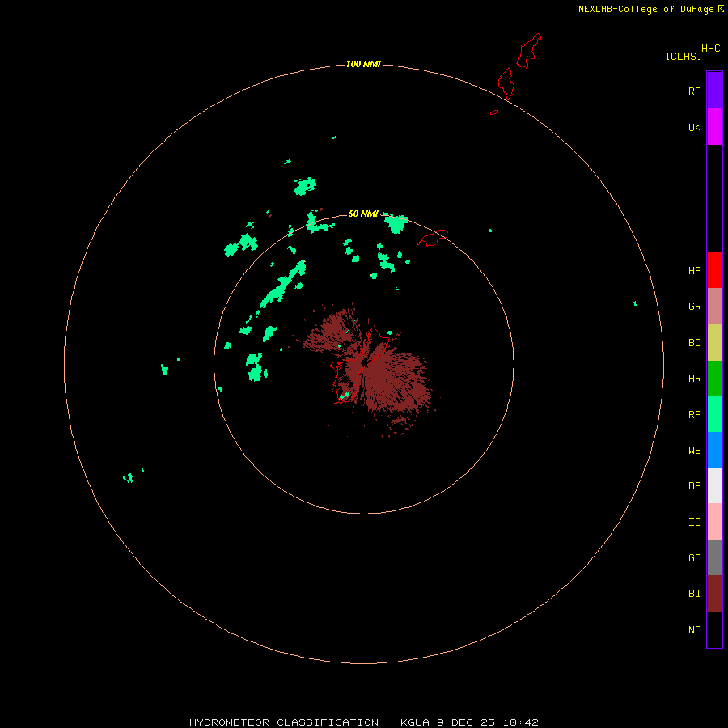Click the BI brown legend swatch
Viewport: 728px width, 728px height.
pos(714,594)
